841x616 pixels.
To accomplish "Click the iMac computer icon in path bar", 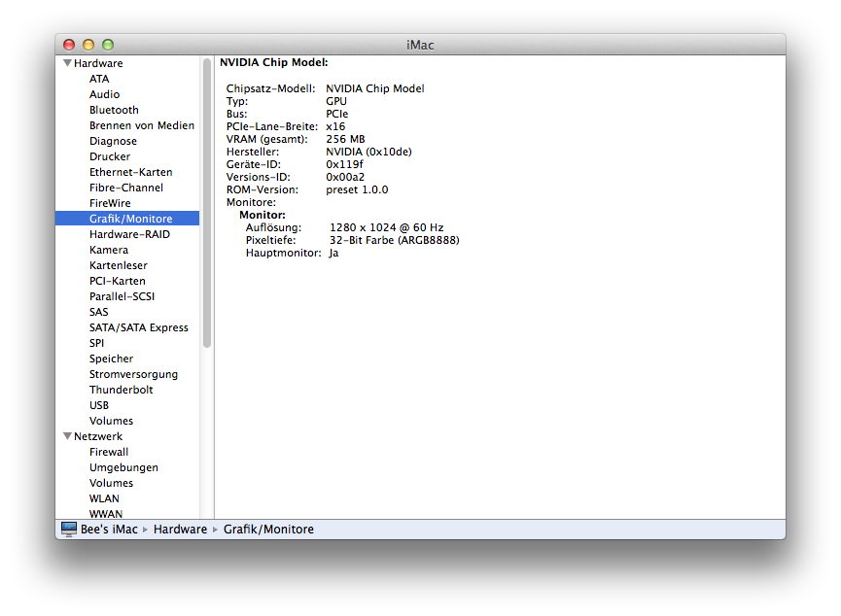I will click(69, 530).
